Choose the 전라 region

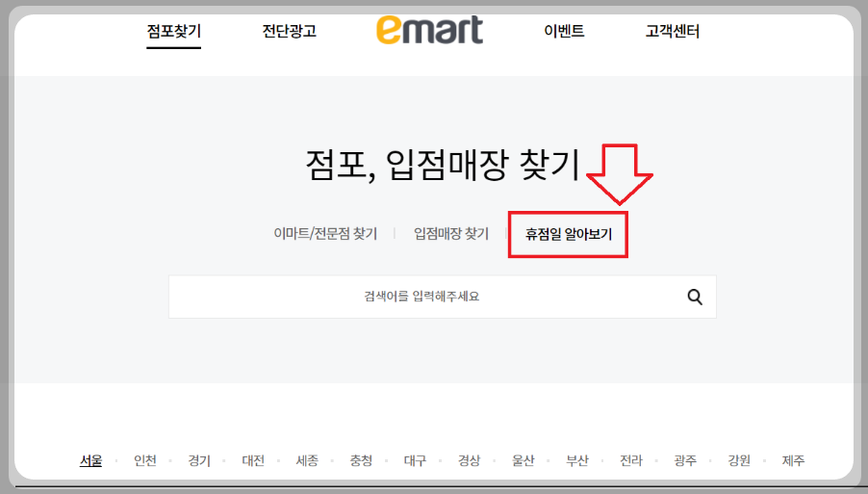(x=631, y=460)
